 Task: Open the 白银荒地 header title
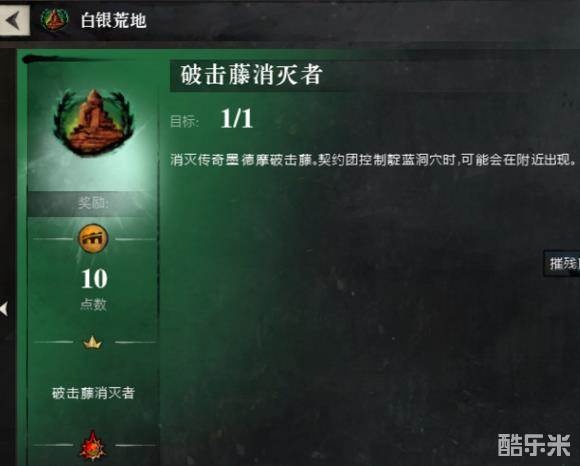(x=114, y=20)
